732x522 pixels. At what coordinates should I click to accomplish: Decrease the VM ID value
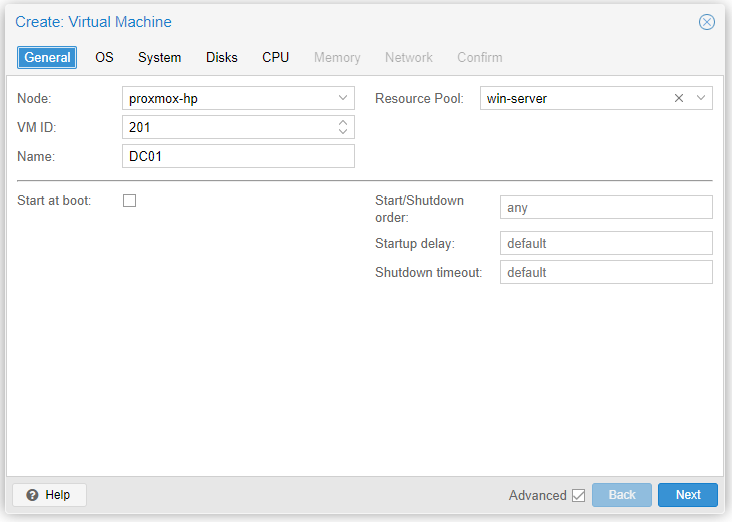[343, 132]
